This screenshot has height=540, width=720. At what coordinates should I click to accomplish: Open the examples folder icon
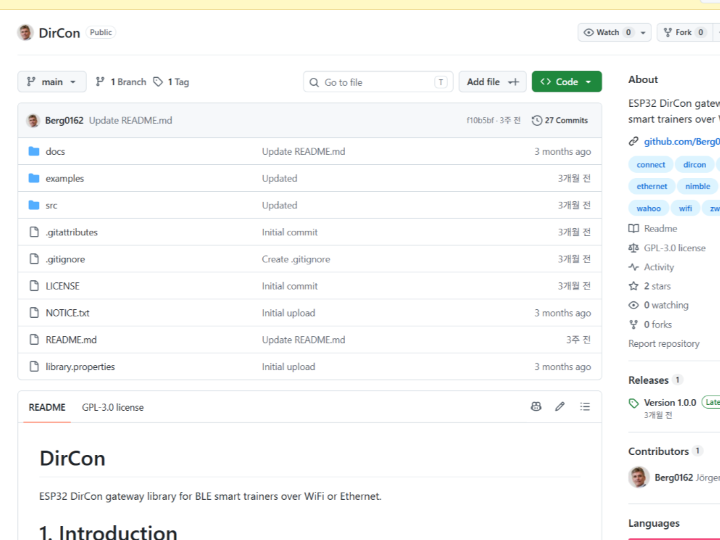[34, 178]
